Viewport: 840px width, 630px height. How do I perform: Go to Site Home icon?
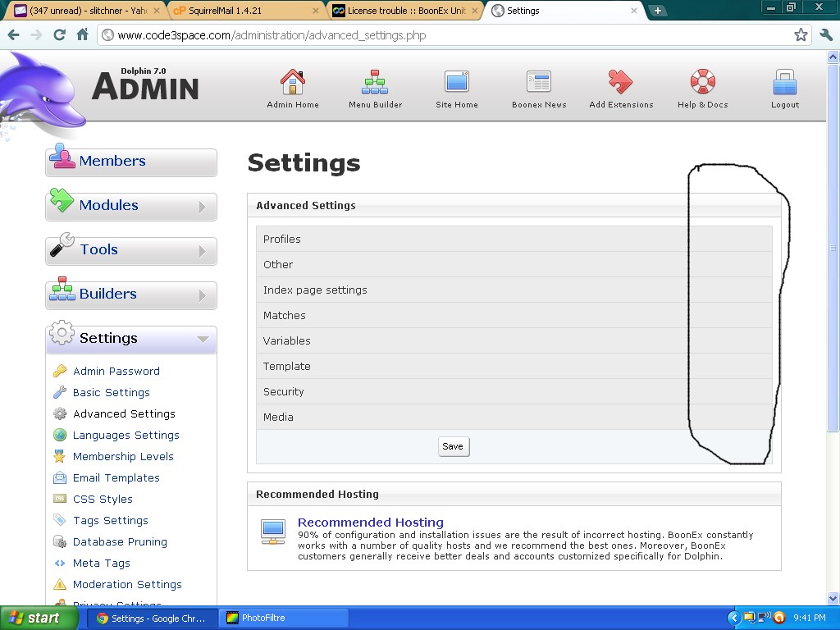457,82
